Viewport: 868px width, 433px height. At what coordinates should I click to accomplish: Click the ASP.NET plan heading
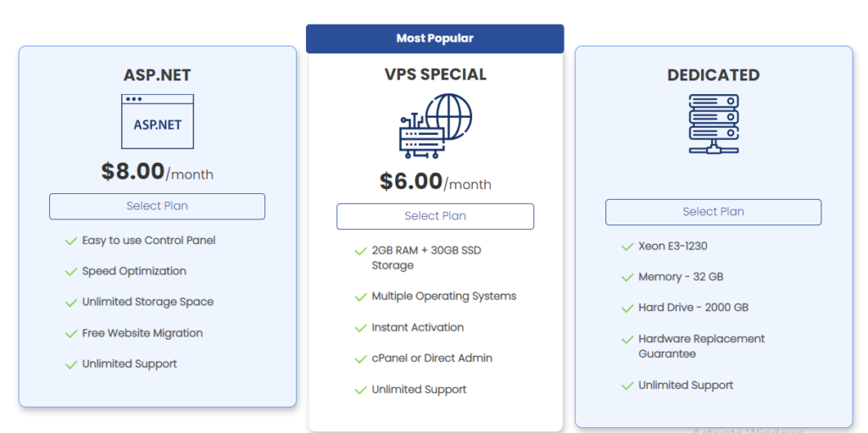coord(157,75)
